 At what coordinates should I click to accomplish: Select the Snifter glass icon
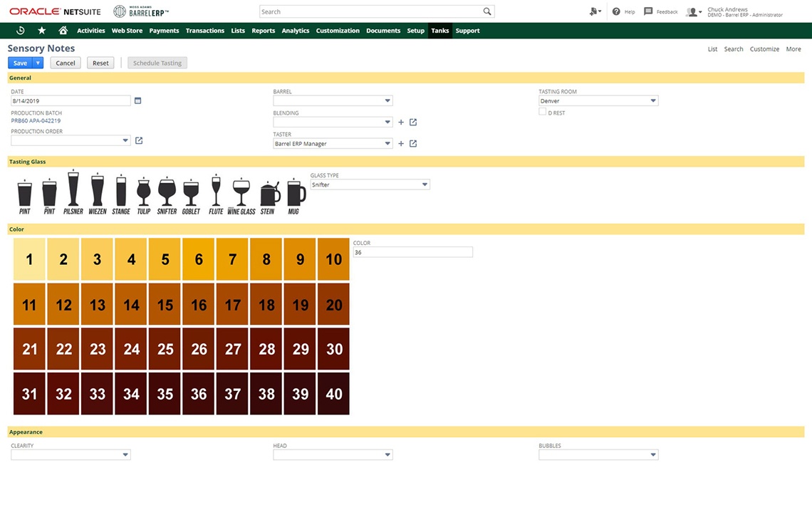pos(167,194)
